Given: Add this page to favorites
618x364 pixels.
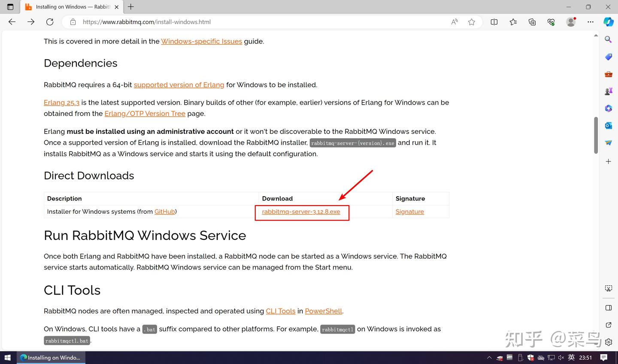Looking at the screenshot, I should (x=472, y=22).
